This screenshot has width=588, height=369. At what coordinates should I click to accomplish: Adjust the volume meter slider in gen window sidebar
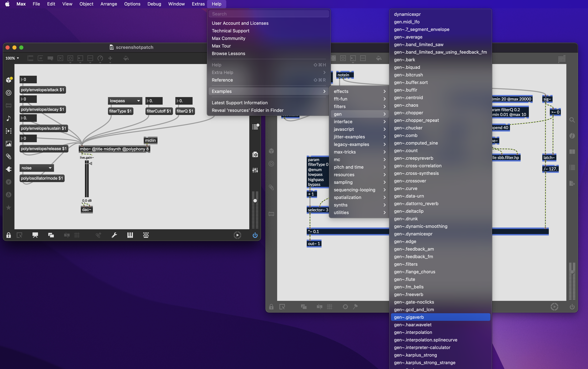(572, 281)
